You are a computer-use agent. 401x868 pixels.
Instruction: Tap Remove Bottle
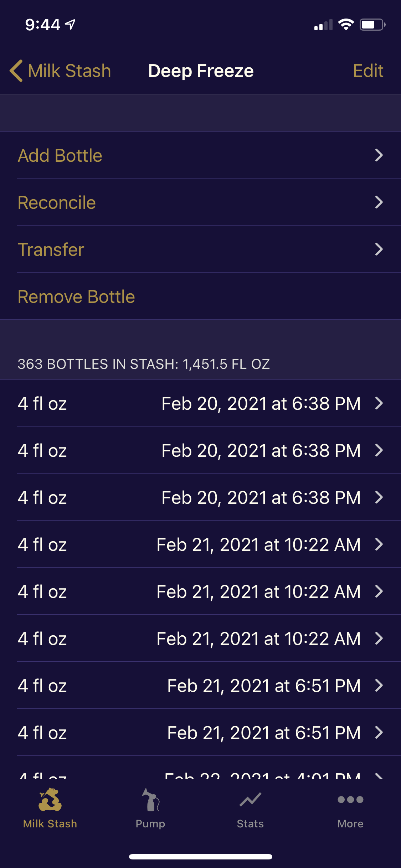pos(76,296)
